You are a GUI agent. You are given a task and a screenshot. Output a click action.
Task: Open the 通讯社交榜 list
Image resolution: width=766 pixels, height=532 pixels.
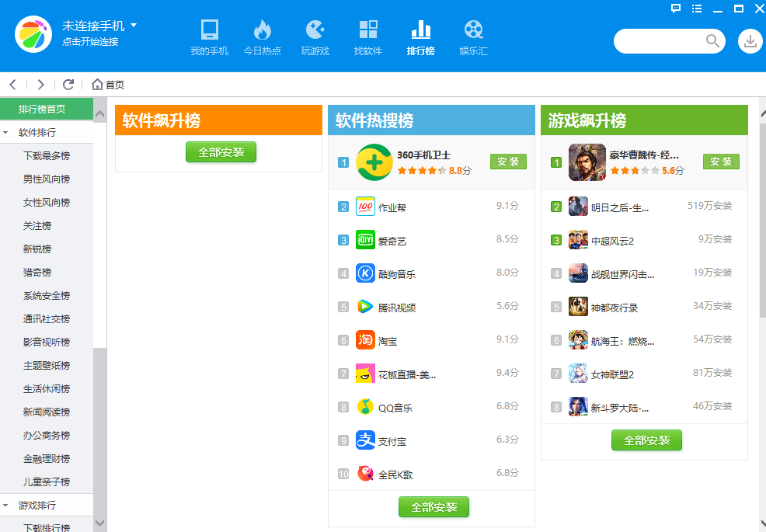tap(47, 319)
